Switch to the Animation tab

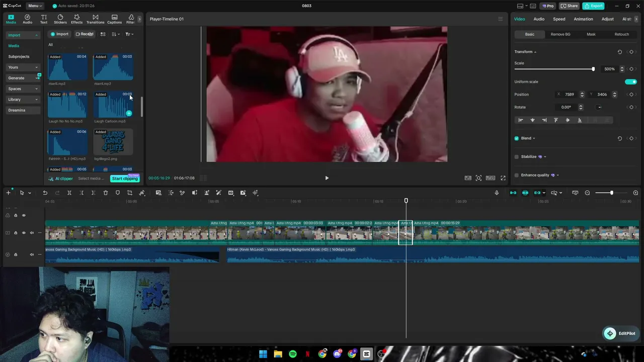pos(583,19)
